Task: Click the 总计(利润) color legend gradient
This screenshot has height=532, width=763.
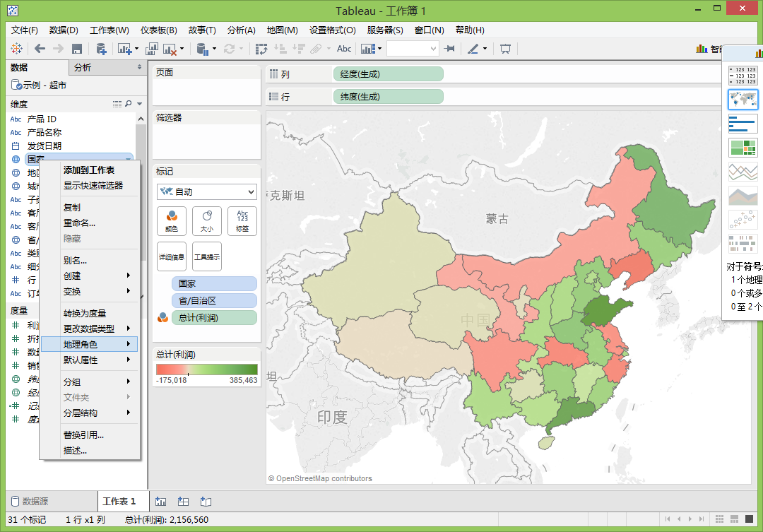Action: (x=207, y=370)
